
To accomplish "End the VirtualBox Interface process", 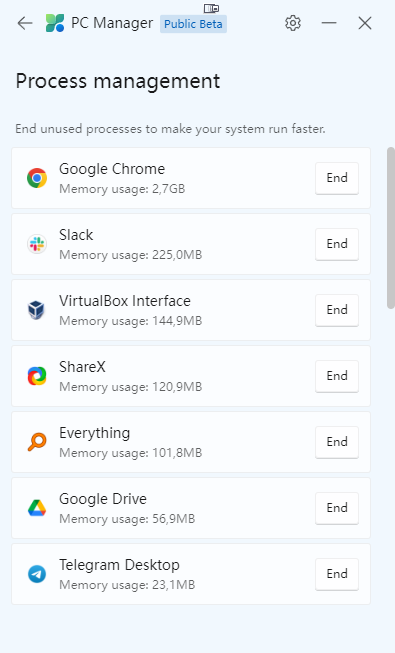I will click(337, 310).
